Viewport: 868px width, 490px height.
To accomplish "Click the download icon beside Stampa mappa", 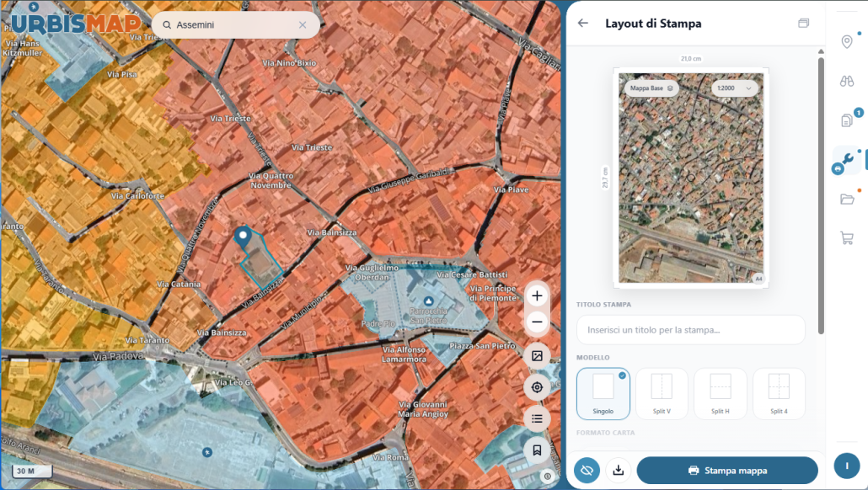I will (x=619, y=471).
